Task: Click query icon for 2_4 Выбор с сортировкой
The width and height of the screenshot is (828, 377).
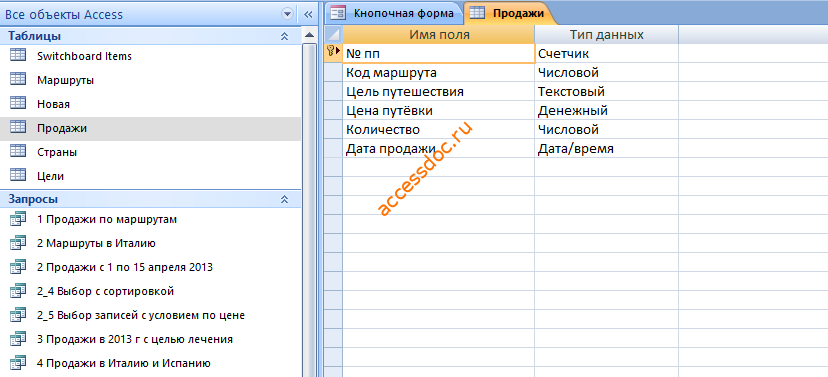Action: point(18,291)
